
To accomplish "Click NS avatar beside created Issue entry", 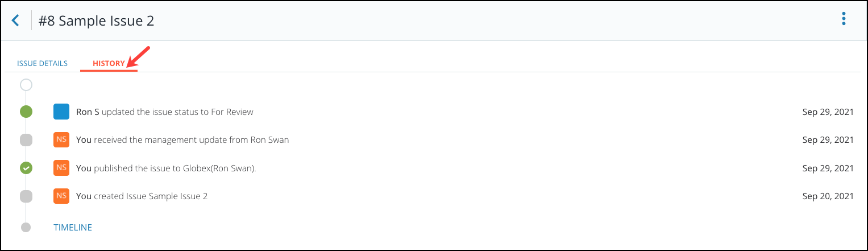I will click(61, 196).
